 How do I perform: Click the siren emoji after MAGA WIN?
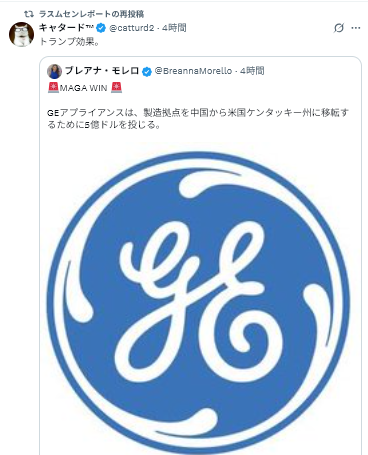point(117,88)
